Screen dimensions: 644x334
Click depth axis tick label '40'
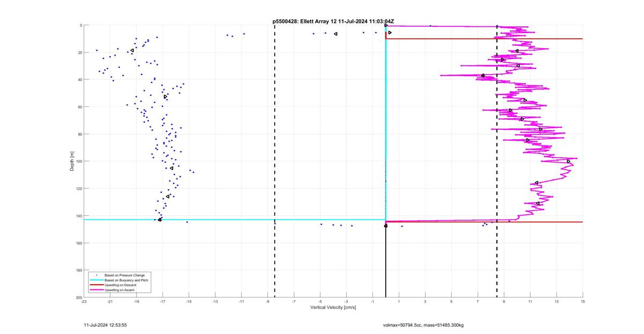coord(79,79)
